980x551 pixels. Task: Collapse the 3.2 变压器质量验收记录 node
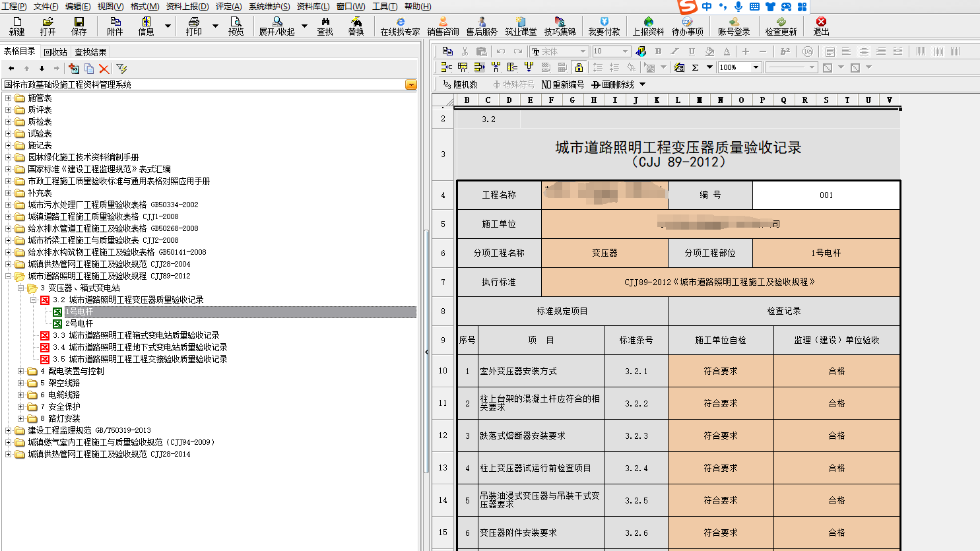point(33,300)
